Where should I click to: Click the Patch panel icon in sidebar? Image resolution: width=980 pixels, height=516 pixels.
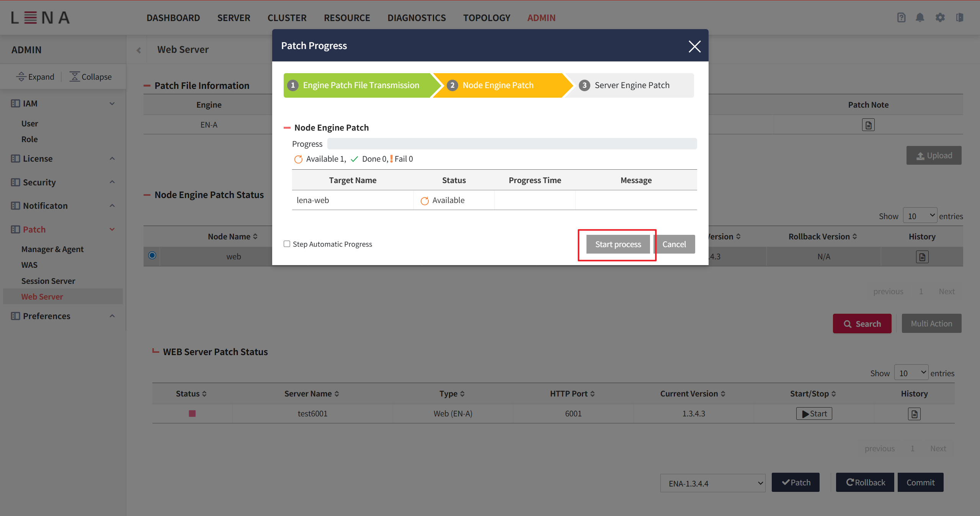(15, 229)
